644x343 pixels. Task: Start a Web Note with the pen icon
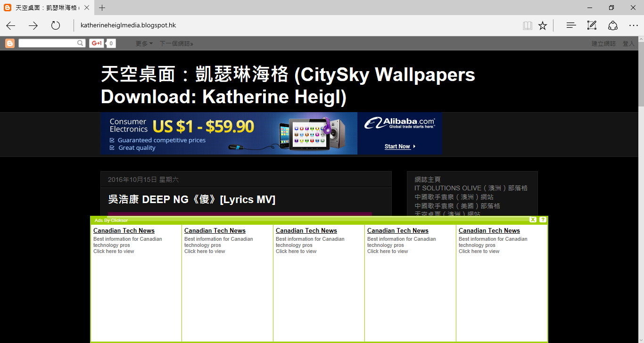(x=592, y=25)
